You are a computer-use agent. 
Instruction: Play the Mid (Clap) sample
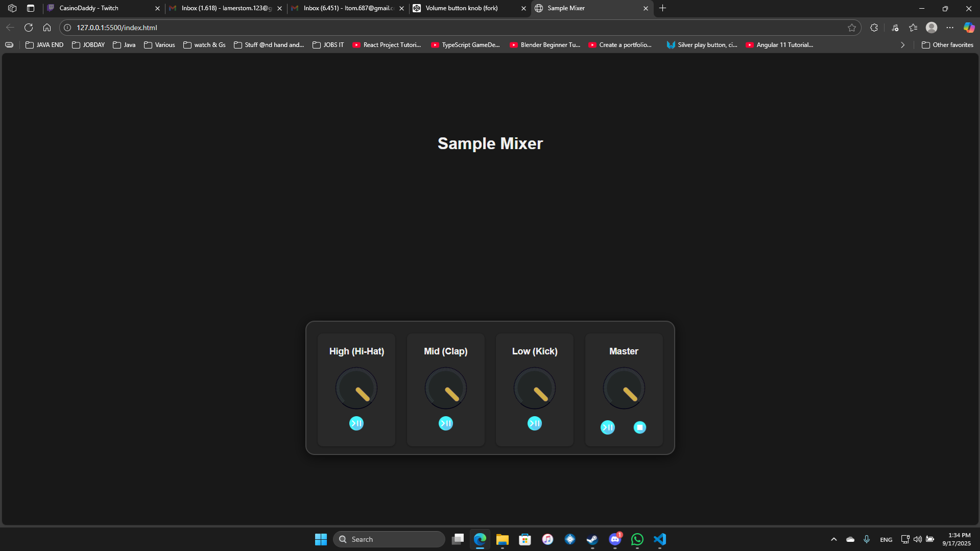coord(445,423)
